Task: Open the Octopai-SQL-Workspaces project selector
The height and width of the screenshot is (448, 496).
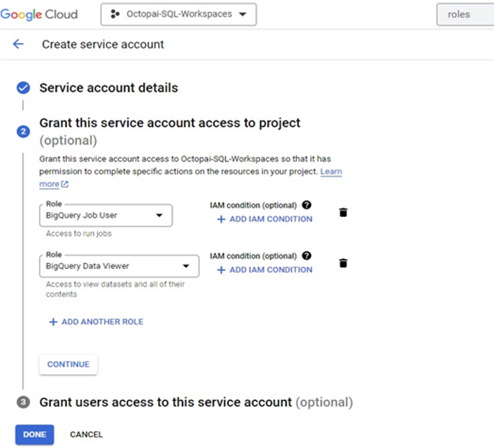Action: [x=178, y=14]
